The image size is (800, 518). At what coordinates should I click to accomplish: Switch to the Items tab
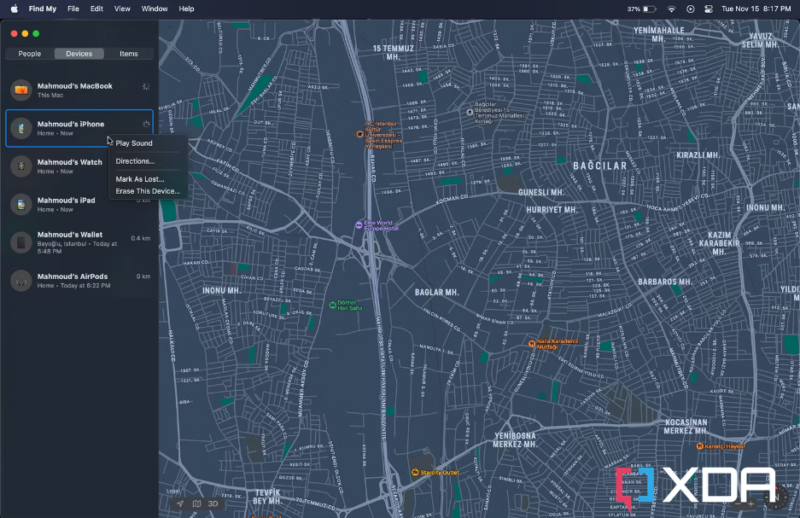(129, 53)
